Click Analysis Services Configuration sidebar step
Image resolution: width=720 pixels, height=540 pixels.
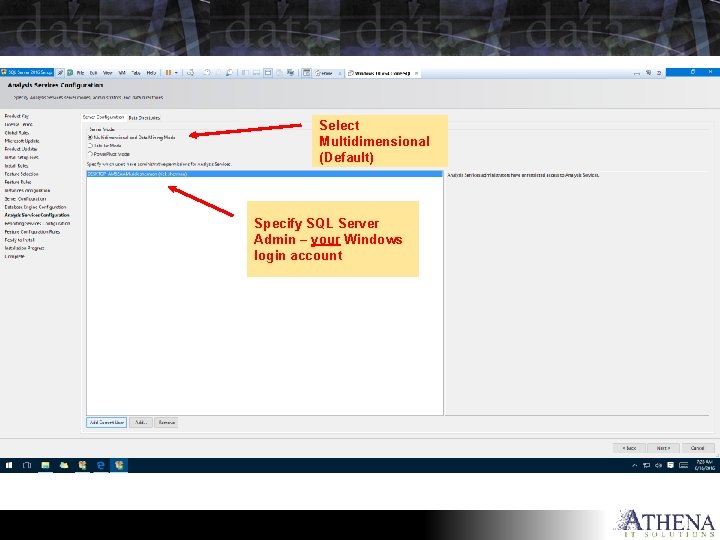tap(37, 215)
